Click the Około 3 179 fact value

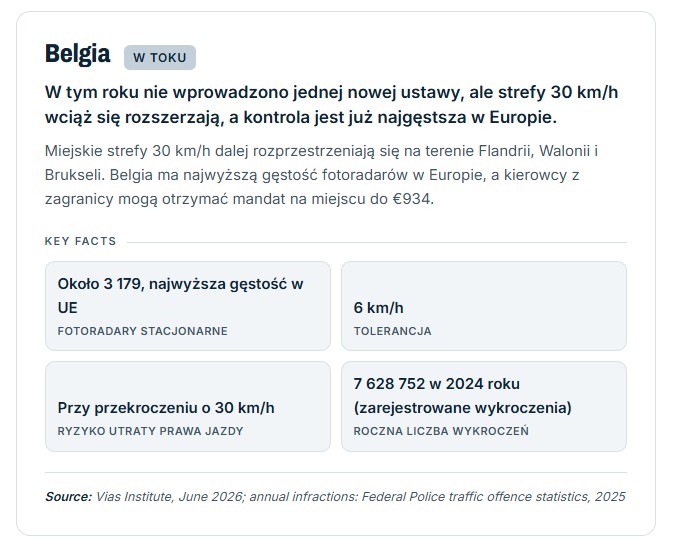(181, 296)
